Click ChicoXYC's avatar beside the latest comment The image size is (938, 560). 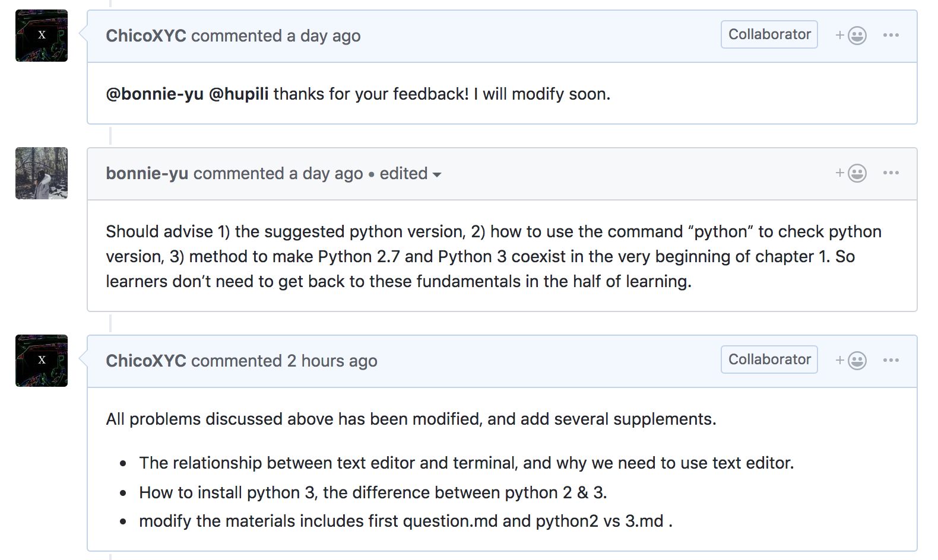click(x=42, y=361)
